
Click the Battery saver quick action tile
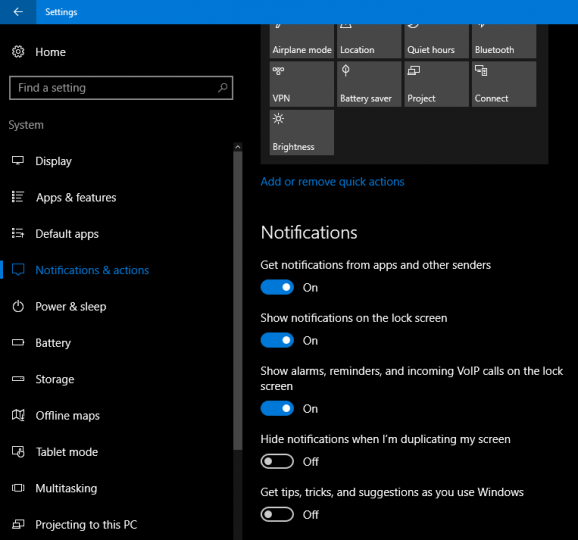pyautogui.click(x=369, y=84)
